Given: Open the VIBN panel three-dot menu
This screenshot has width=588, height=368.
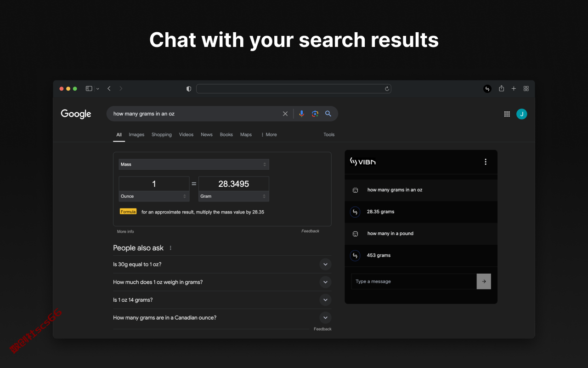Looking at the screenshot, I should [486, 162].
